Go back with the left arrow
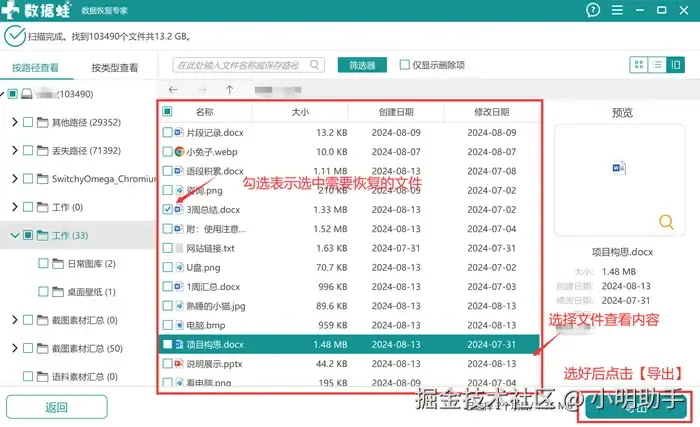Image resolution: width=700 pixels, height=427 pixels. point(173,90)
